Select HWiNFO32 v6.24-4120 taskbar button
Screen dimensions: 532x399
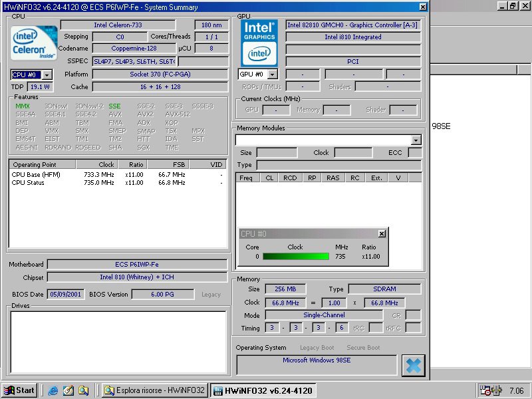(x=262, y=390)
